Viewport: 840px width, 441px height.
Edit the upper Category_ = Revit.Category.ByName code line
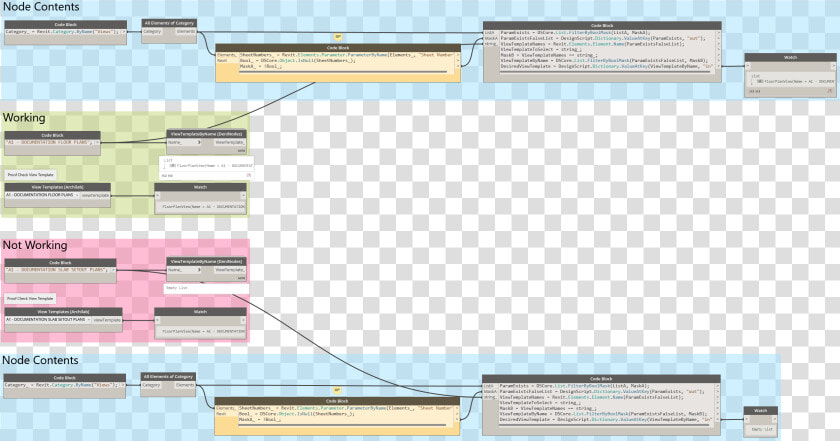tap(62, 32)
